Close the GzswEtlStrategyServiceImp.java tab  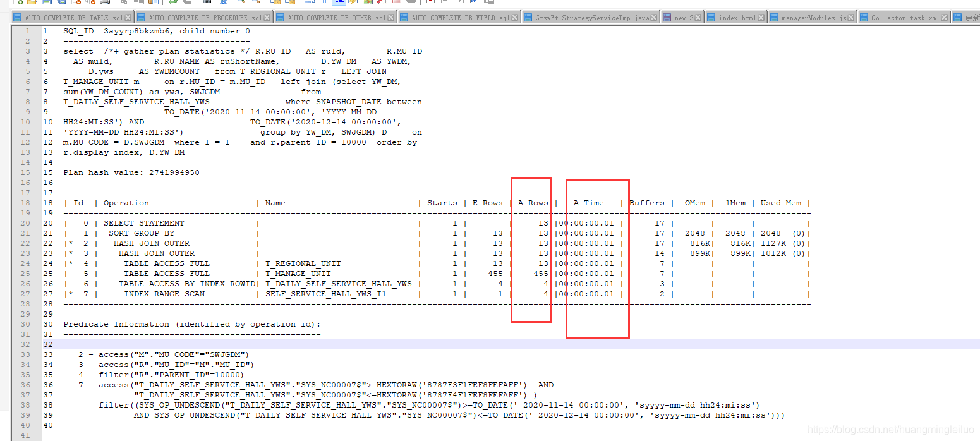(655, 18)
